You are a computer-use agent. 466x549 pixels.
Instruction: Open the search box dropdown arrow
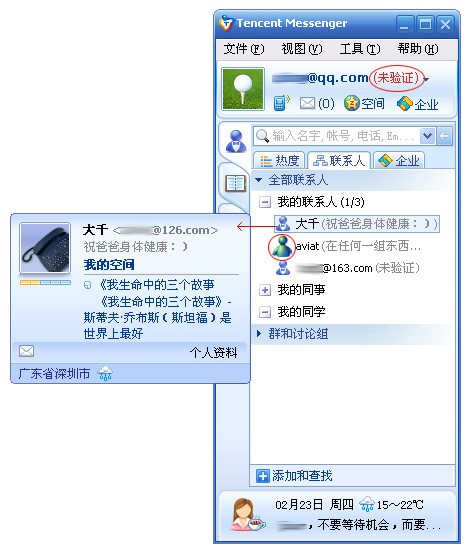tap(427, 135)
